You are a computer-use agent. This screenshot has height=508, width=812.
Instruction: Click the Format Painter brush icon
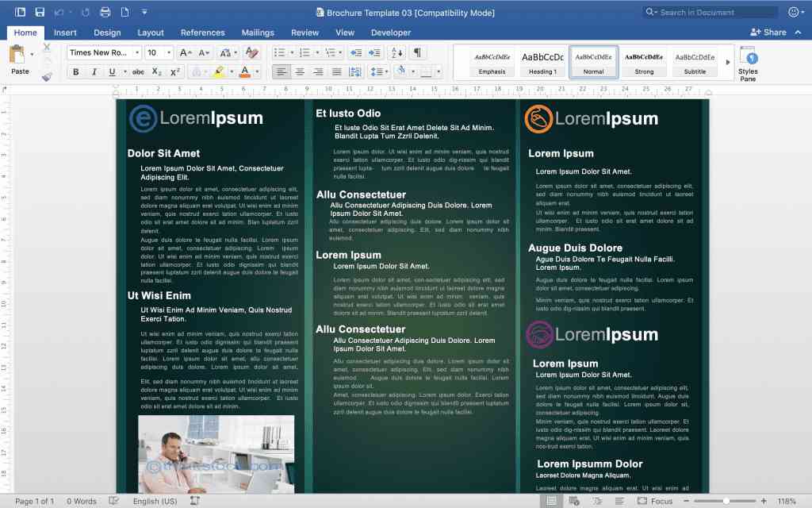[47, 77]
